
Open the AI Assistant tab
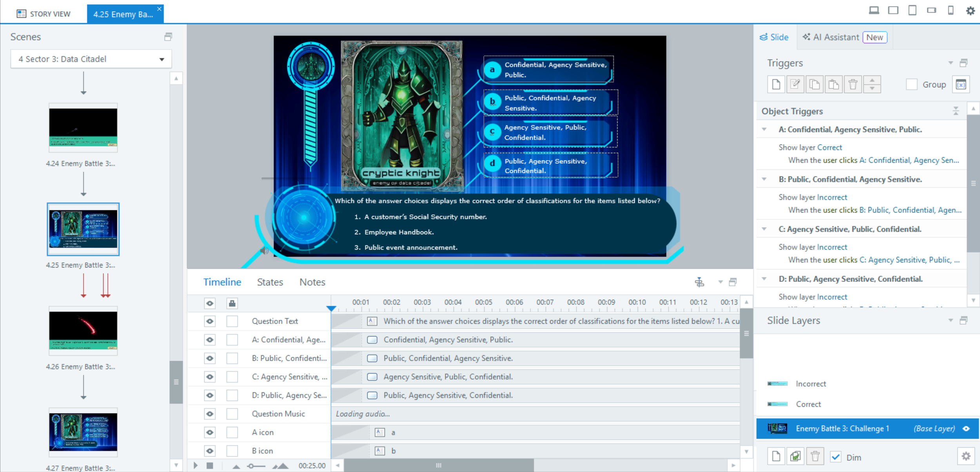835,37
